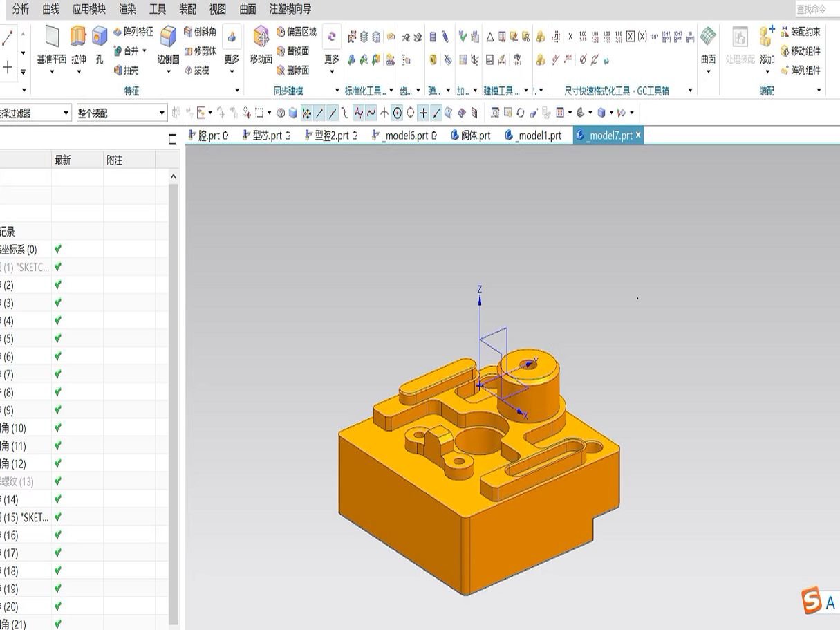Click the 替换面 replace face command

point(292,51)
